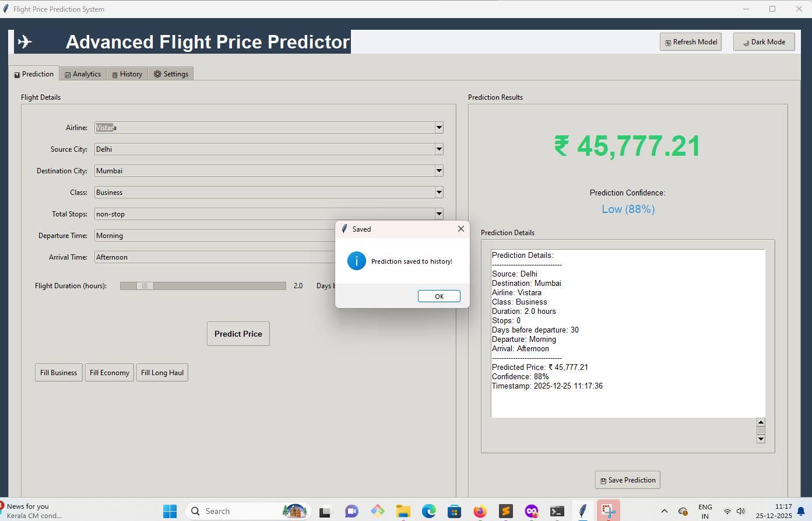Expand the Airline dropdown
The width and height of the screenshot is (812, 521).
439,128
